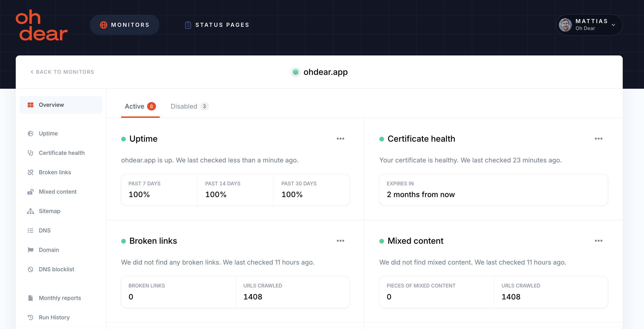Screen dimensions: 644x329
Task: Click the Mixed content URLs Crawled 1408 value
Action: point(511,297)
